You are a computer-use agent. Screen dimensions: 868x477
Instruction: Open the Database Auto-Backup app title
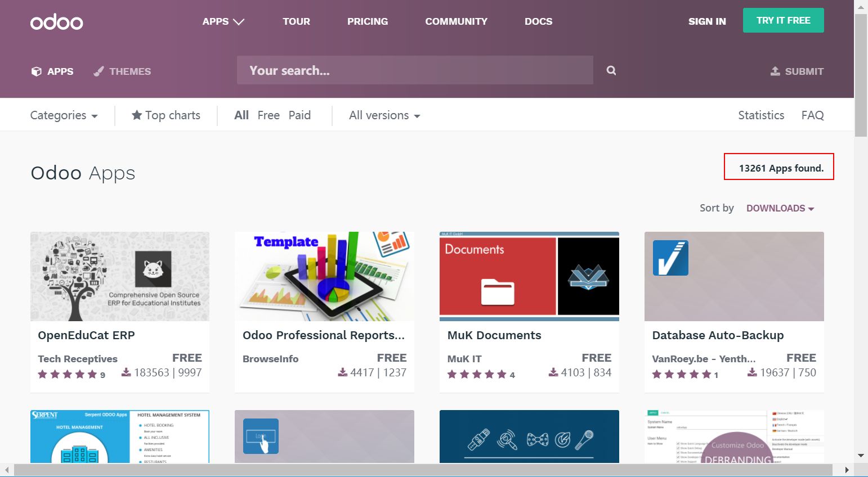tap(718, 335)
